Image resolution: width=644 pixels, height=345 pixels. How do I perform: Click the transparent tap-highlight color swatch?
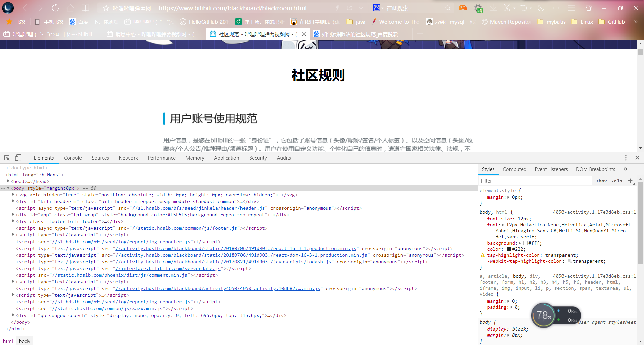click(x=570, y=261)
